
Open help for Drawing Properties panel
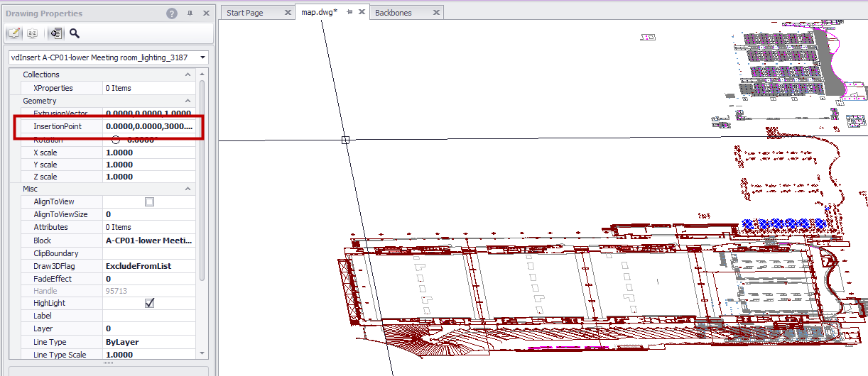(x=172, y=13)
